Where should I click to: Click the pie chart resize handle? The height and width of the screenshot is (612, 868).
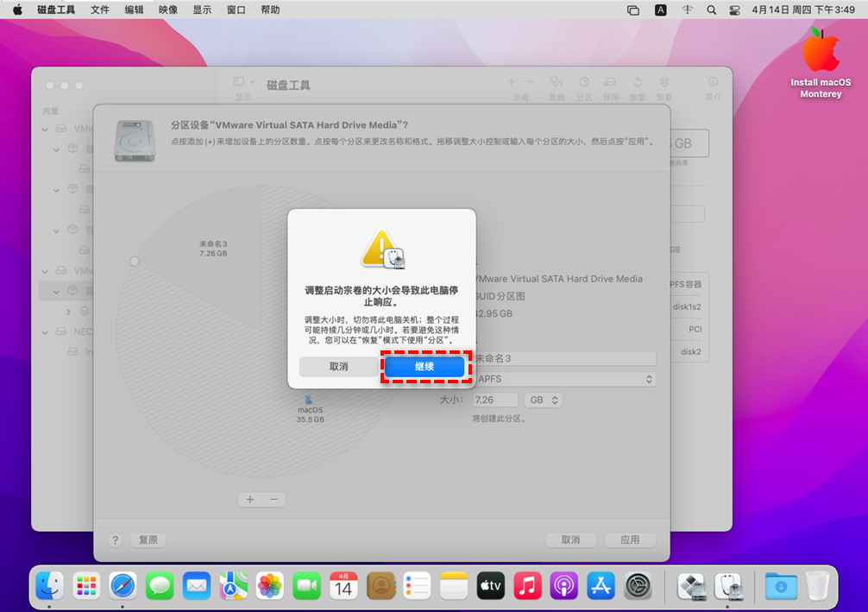(135, 262)
